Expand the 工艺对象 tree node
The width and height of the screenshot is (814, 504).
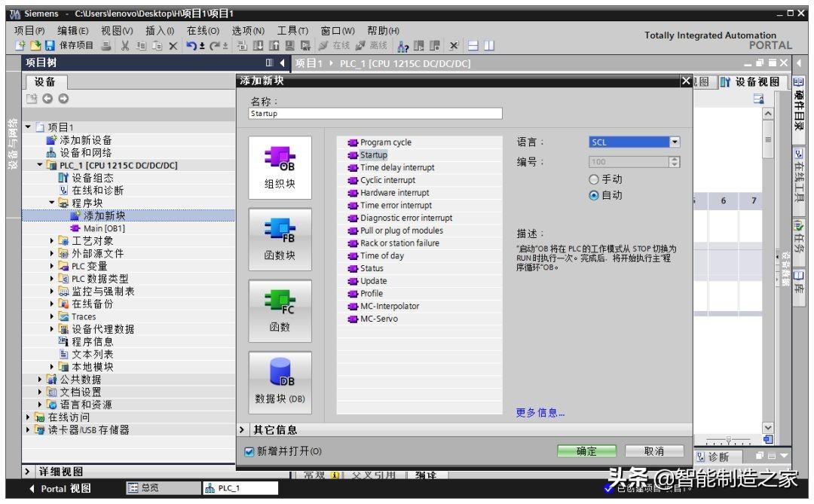click(x=51, y=241)
